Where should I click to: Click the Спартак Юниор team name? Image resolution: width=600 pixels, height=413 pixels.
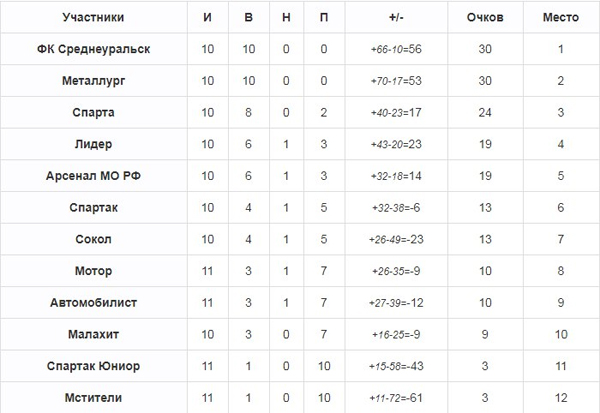click(x=93, y=366)
